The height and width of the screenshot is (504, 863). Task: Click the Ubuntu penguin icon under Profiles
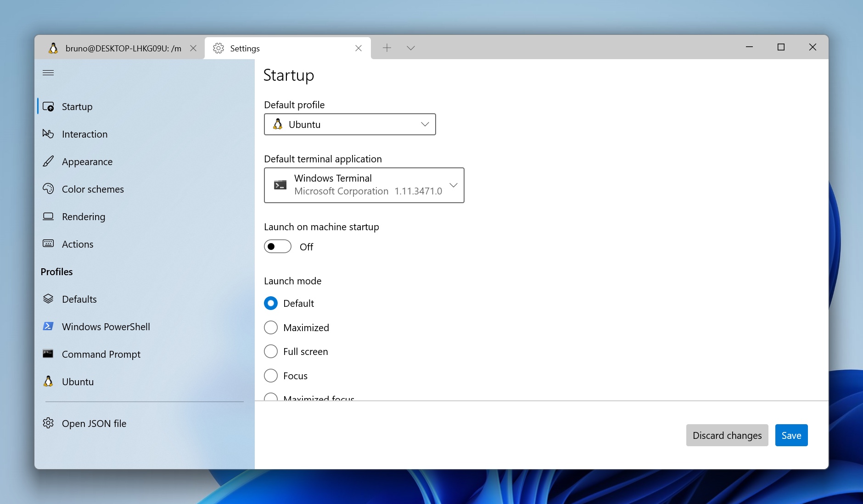point(48,381)
